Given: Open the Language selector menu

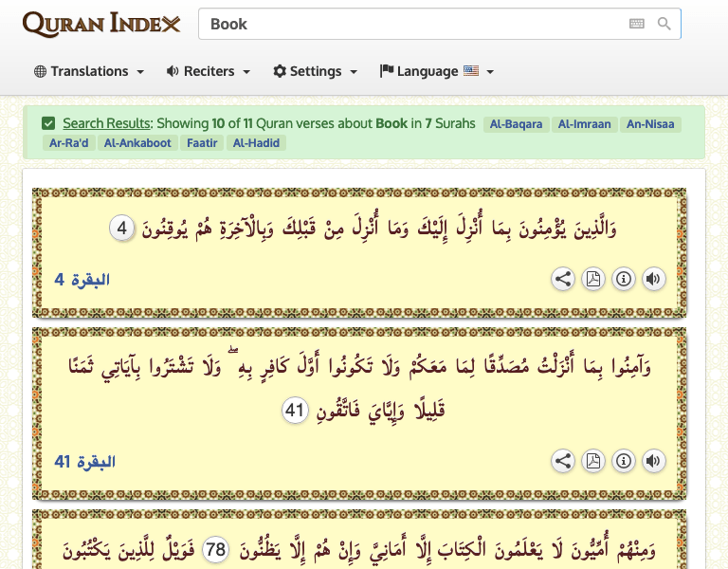Looking at the screenshot, I should [436, 71].
